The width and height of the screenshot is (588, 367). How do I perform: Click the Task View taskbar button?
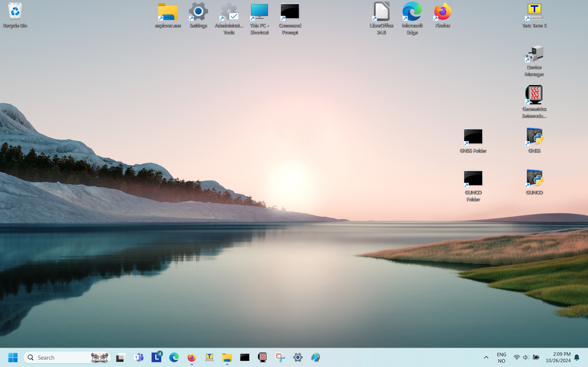[121, 357]
